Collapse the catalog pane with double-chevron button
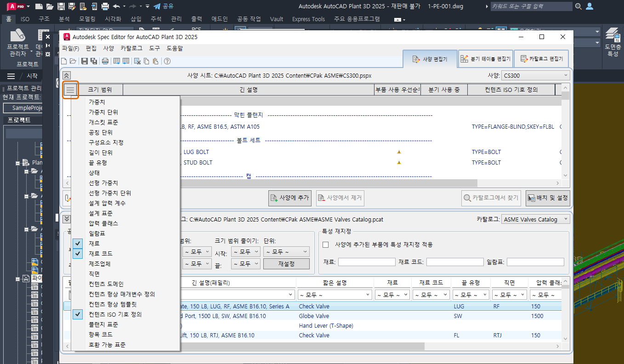 tap(67, 219)
